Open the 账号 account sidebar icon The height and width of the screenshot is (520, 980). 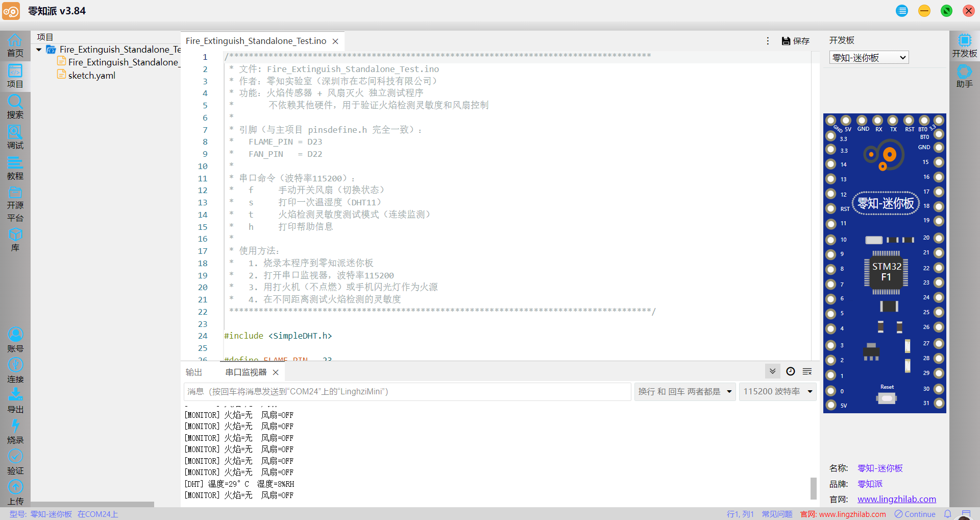coord(15,340)
